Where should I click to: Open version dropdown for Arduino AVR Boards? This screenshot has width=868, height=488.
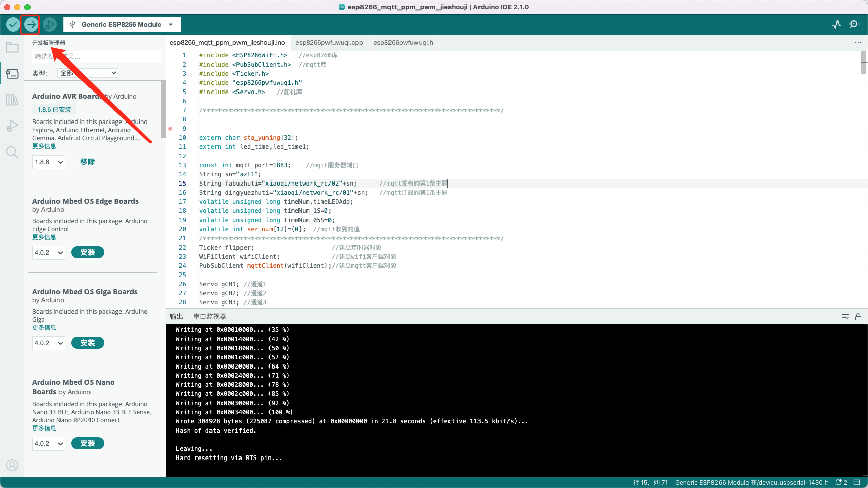[49, 162]
